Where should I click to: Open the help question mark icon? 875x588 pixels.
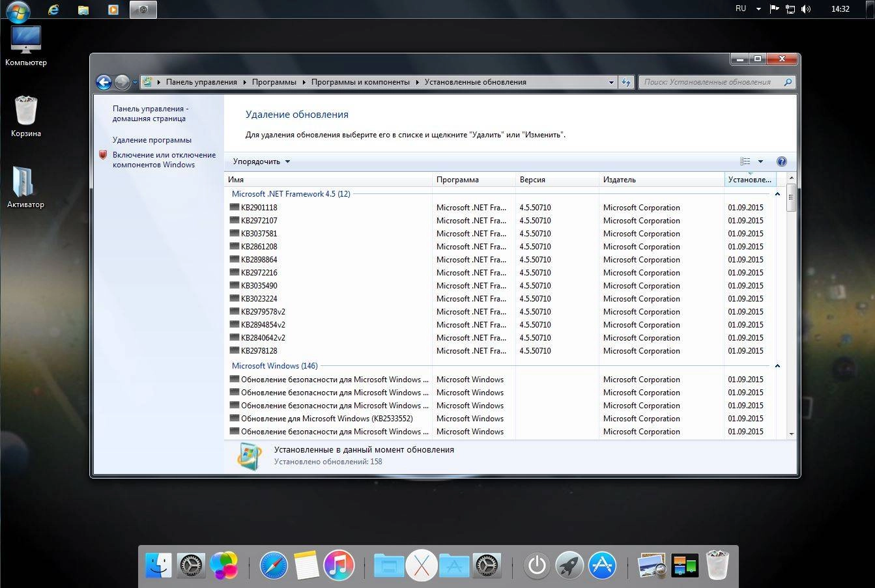coord(782,161)
